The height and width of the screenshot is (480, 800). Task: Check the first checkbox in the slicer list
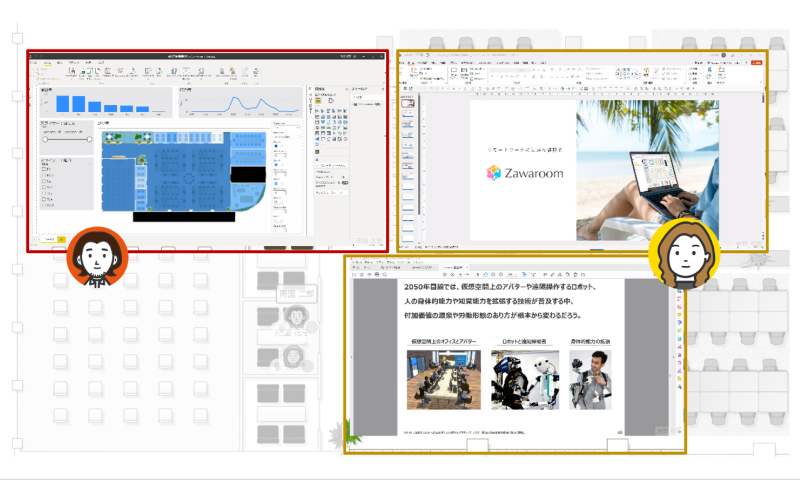44,168
